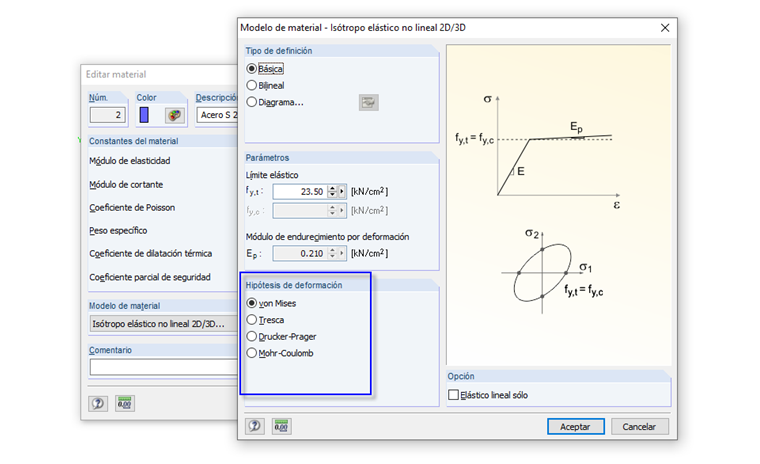Click the Módulo de cortante label

(126, 184)
